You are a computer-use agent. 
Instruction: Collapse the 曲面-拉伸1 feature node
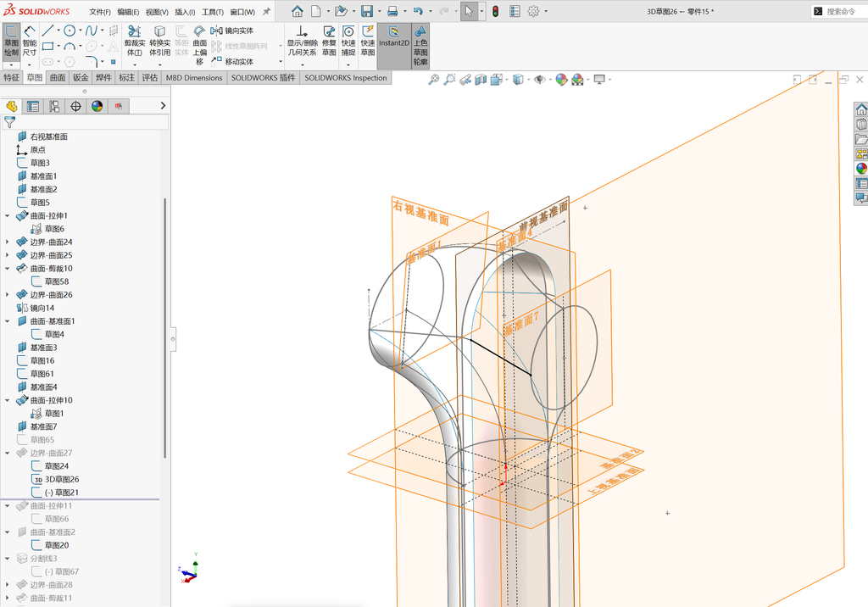(7, 216)
